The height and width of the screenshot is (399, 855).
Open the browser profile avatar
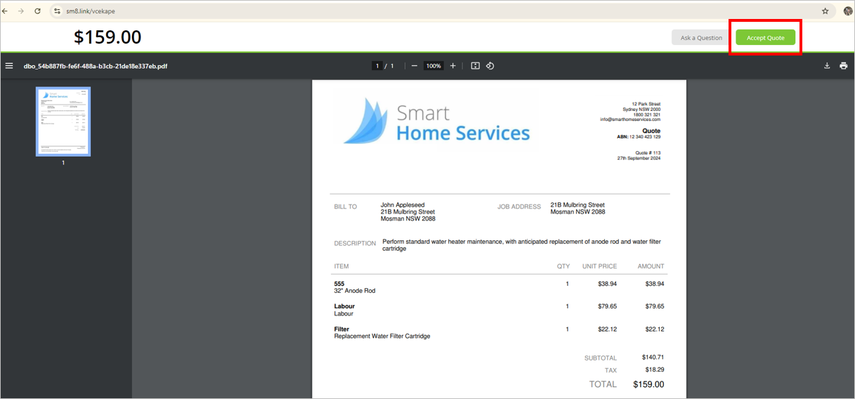[x=847, y=11]
